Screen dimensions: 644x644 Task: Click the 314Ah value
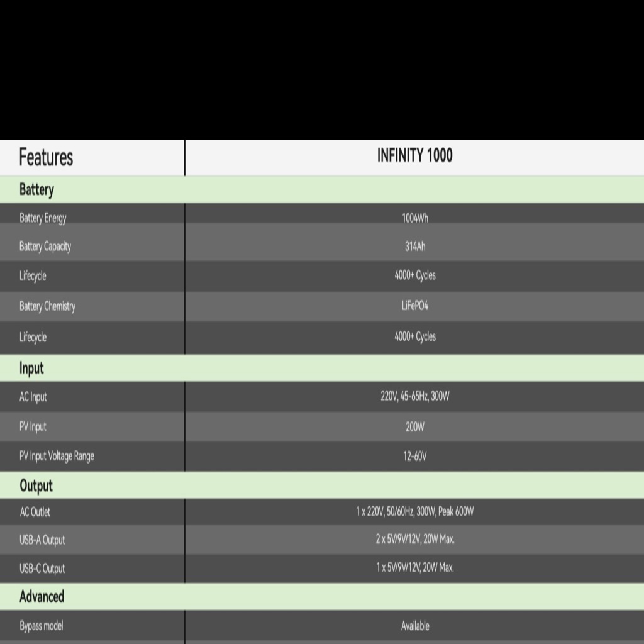pyautogui.click(x=415, y=247)
